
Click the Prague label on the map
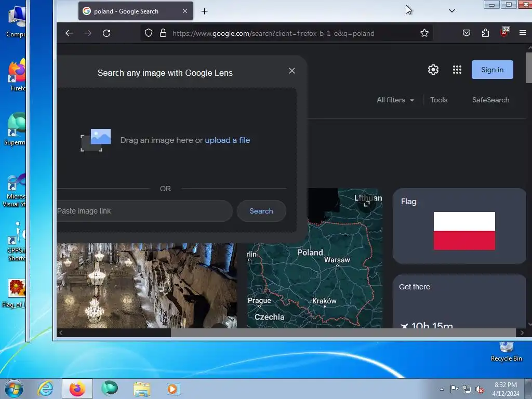259,301
